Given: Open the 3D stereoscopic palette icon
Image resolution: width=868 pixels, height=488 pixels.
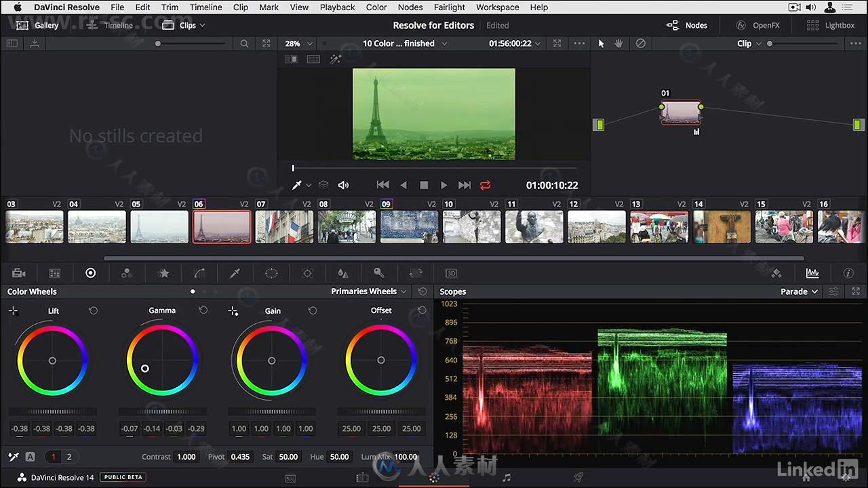Looking at the screenshot, I should tap(452, 273).
